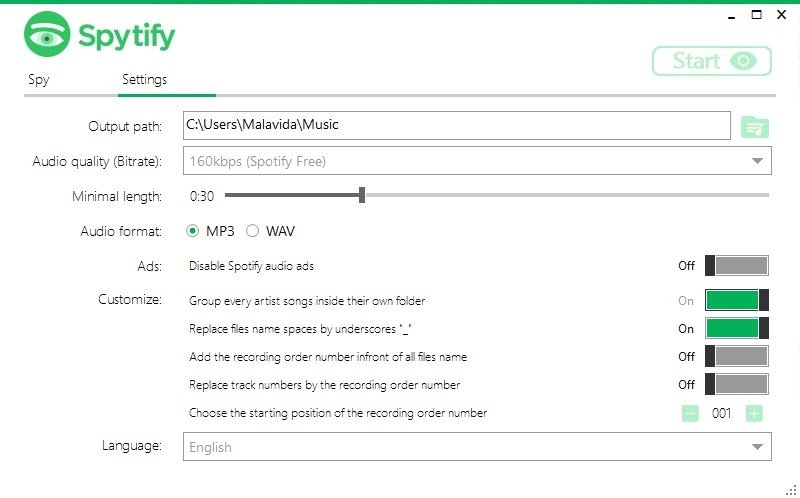The image size is (800, 498).
Task: Choose MP3 audio format
Action: [210, 231]
